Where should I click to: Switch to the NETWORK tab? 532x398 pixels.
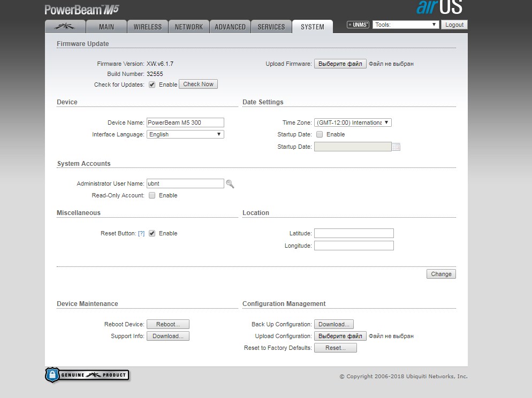[x=188, y=27]
